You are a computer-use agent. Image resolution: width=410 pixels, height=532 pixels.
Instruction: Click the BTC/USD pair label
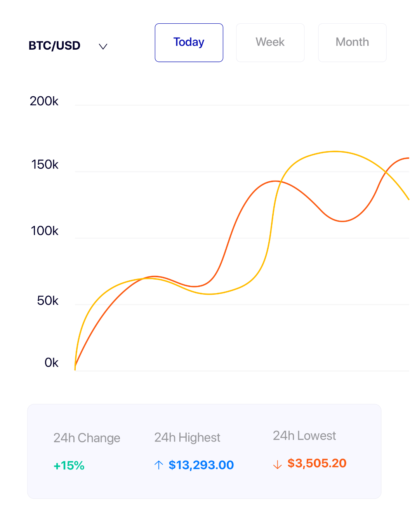click(54, 46)
